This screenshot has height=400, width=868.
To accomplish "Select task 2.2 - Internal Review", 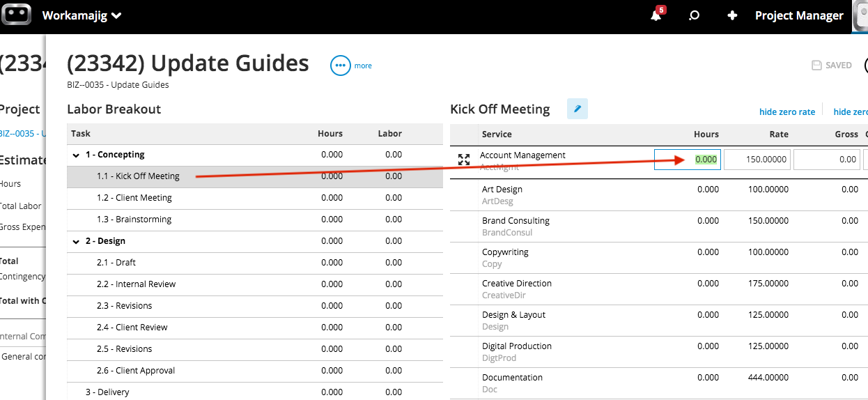I will 255,284.
